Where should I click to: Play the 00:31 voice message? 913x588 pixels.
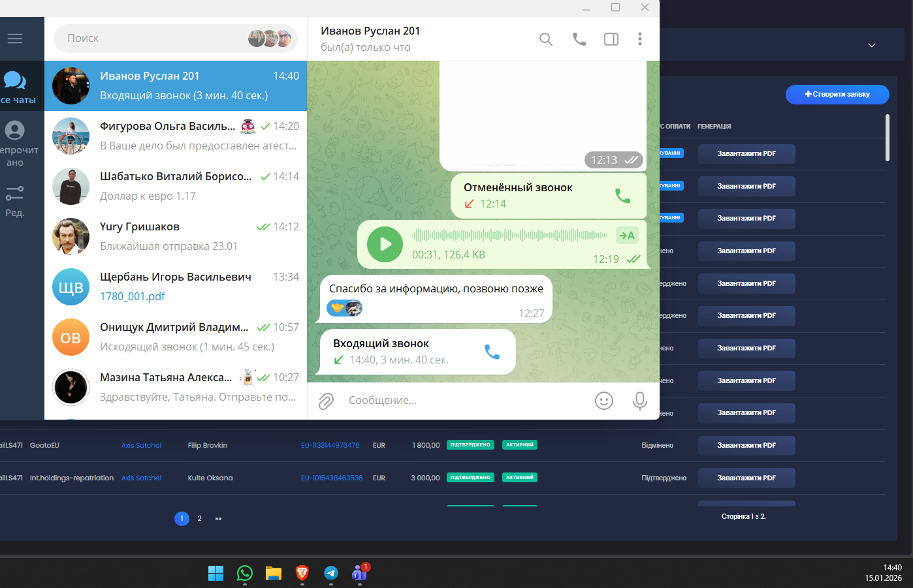pos(385,244)
